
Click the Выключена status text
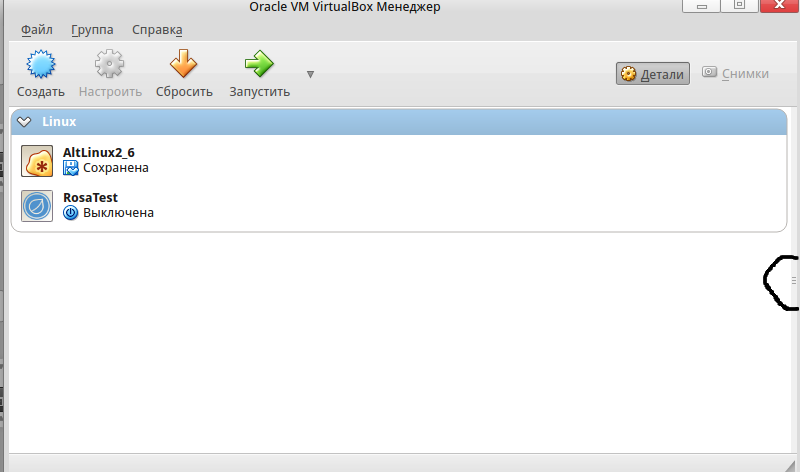coord(118,213)
